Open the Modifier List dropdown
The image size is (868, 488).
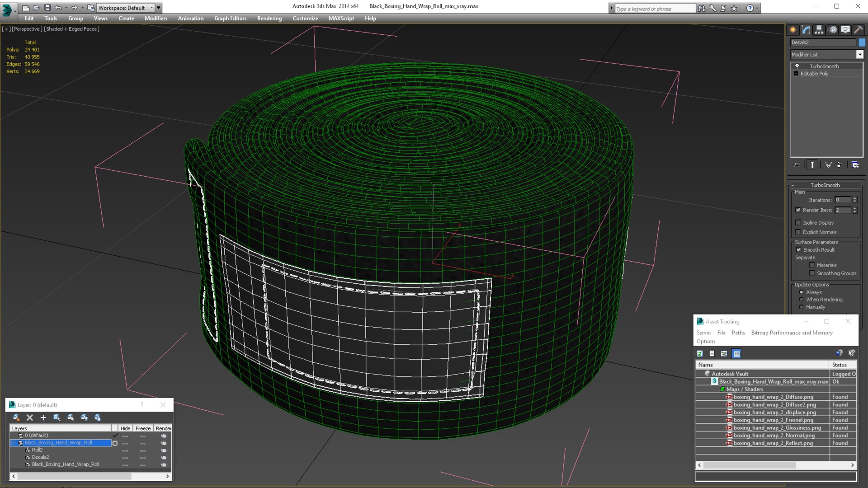859,55
